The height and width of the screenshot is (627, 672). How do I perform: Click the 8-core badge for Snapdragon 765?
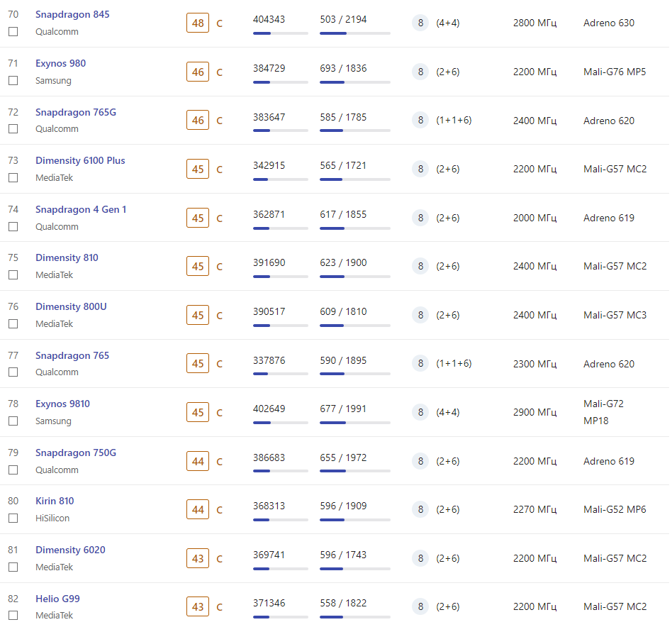pyautogui.click(x=420, y=363)
